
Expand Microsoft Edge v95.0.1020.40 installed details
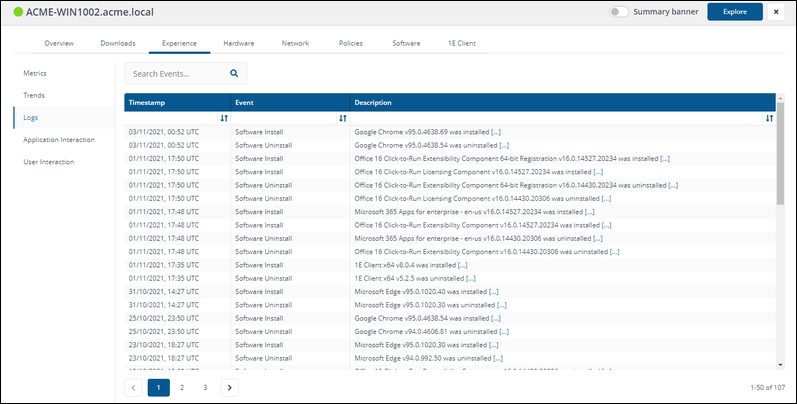pyautogui.click(x=502, y=290)
